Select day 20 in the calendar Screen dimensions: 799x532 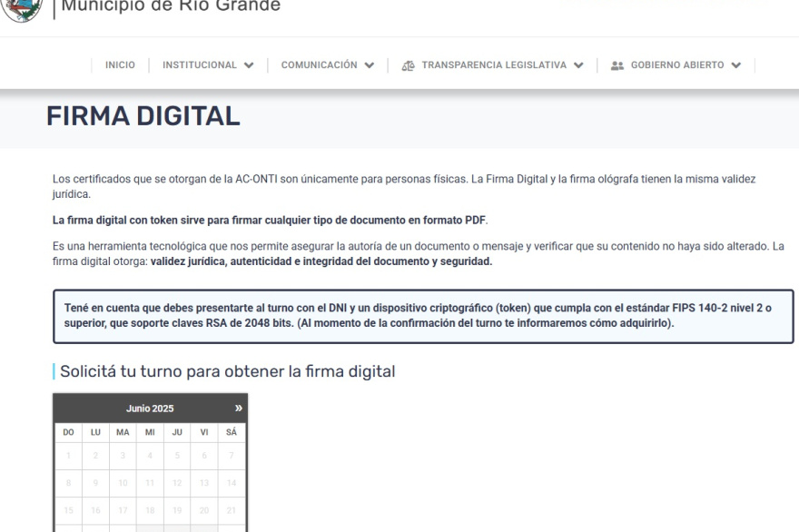pyautogui.click(x=204, y=510)
